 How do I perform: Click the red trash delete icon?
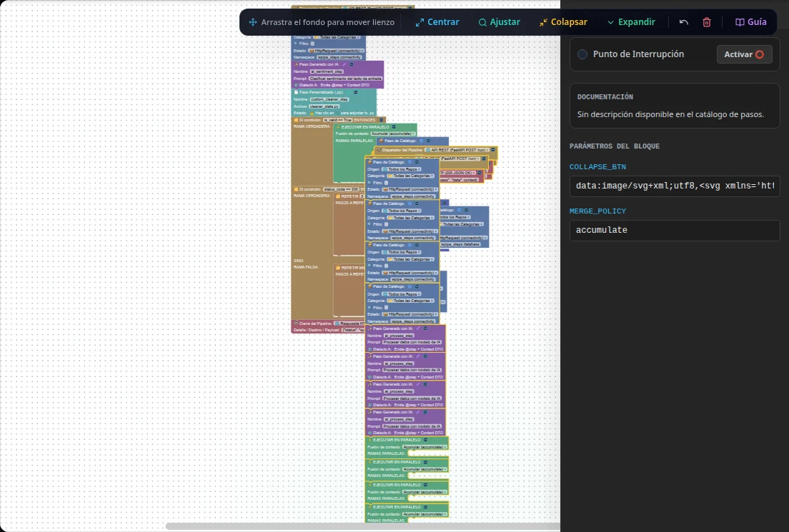(707, 22)
